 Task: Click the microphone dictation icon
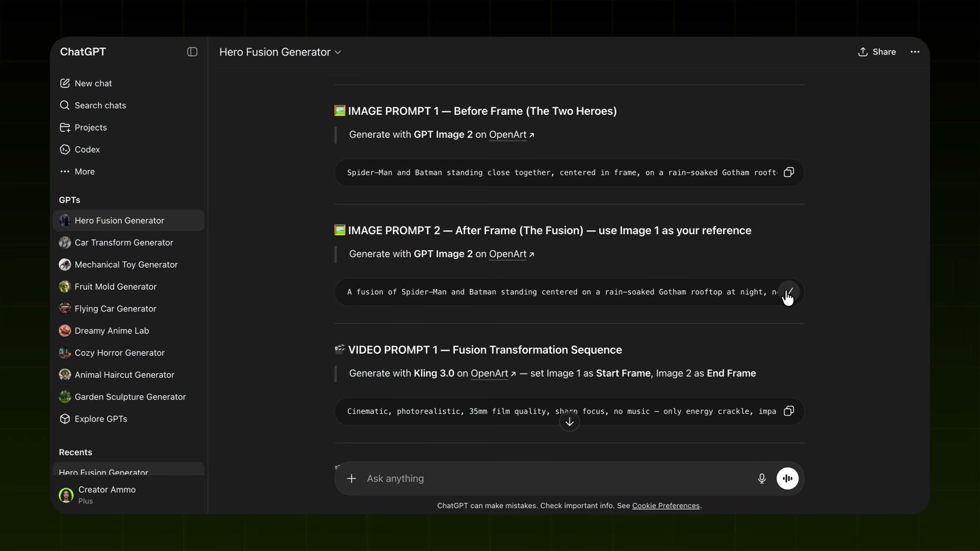pos(762,479)
